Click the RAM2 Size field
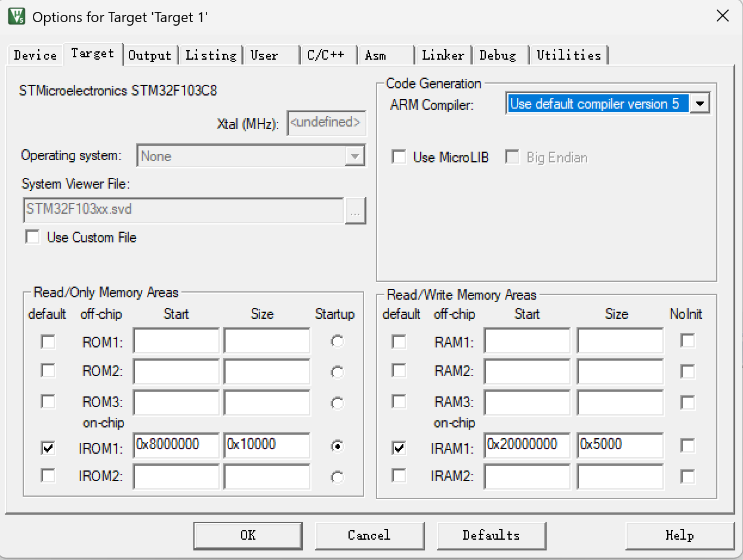The image size is (743, 560). click(620, 372)
